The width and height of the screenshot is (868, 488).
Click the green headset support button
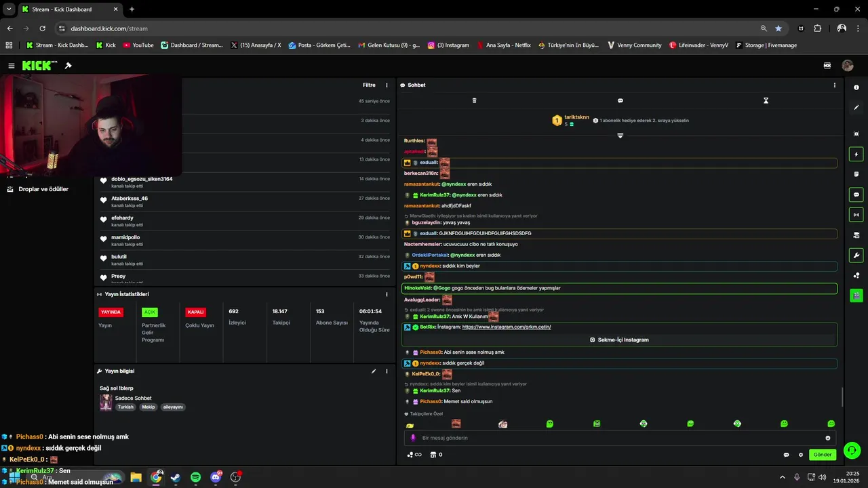(x=852, y=450)
